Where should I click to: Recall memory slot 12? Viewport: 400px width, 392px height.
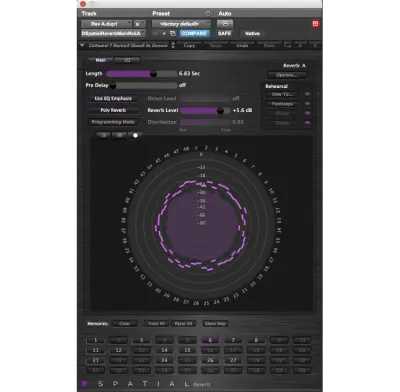coord(118,350)
